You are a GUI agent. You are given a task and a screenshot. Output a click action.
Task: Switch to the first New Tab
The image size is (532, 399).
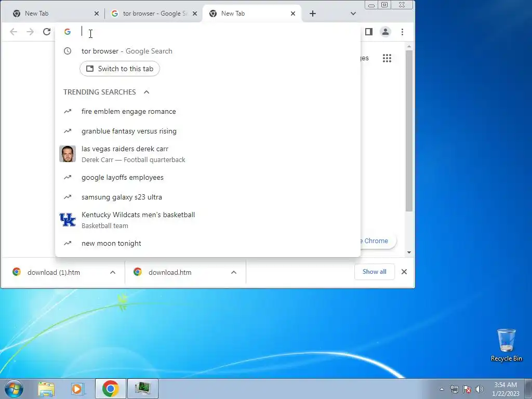click(x=54, y=14)
